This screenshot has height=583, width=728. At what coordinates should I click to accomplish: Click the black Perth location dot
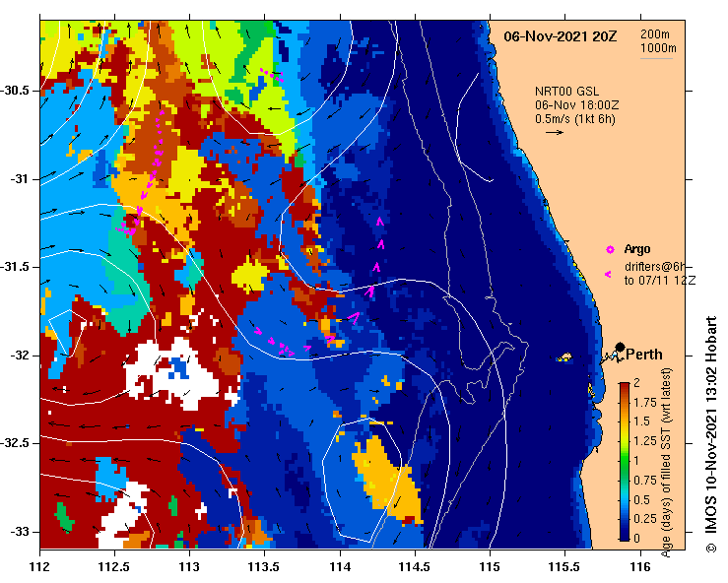click(x=620, y=348)
